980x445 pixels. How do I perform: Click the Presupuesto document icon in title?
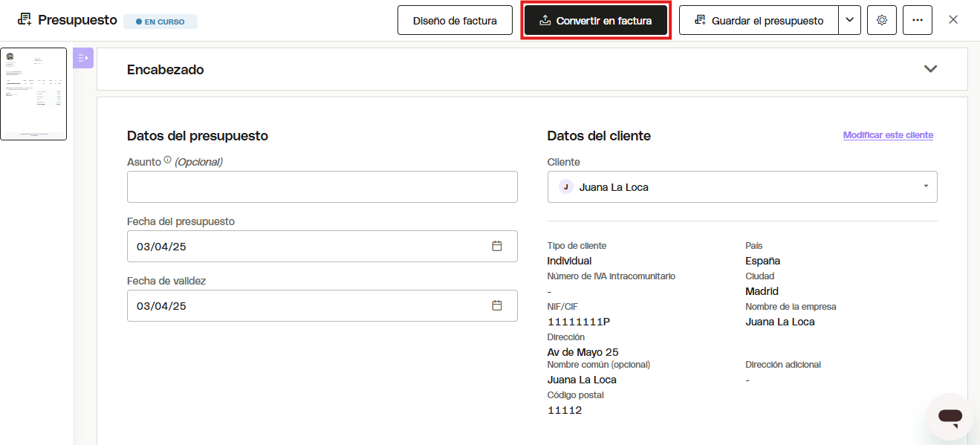coord(25,20)
